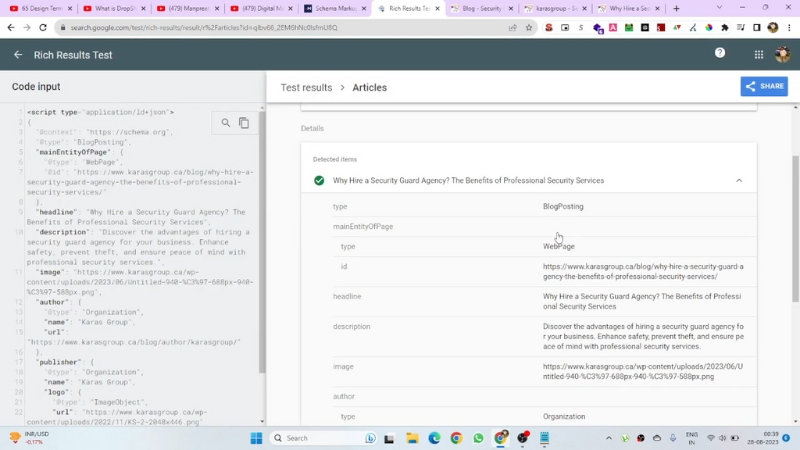The width and height of the screenshot is (800, 450).
Task: Click the taskbar Search box
Action: tap(322, 438)
